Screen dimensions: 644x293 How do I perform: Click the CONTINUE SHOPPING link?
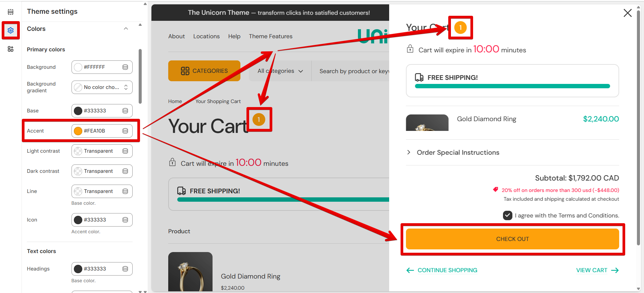[447, 270]
